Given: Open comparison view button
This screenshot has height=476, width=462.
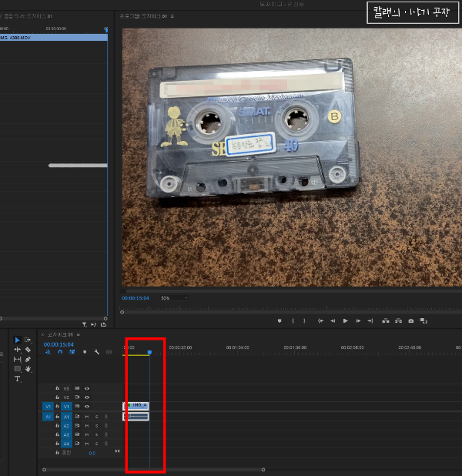Looking at the screenshot, I should point(423,321).
